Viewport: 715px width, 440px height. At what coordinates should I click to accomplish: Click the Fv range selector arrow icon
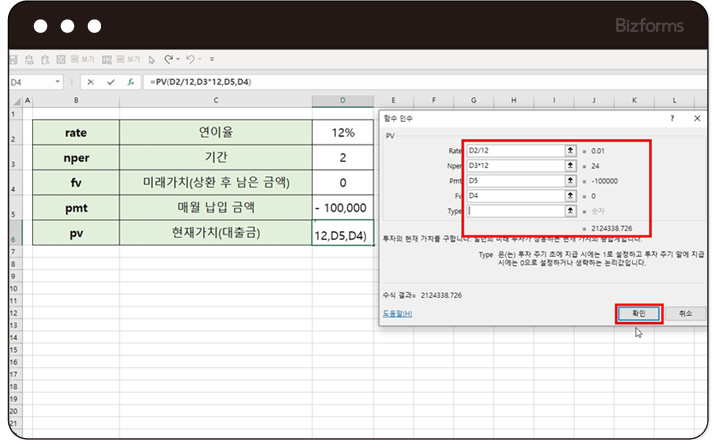click(570, 196)
